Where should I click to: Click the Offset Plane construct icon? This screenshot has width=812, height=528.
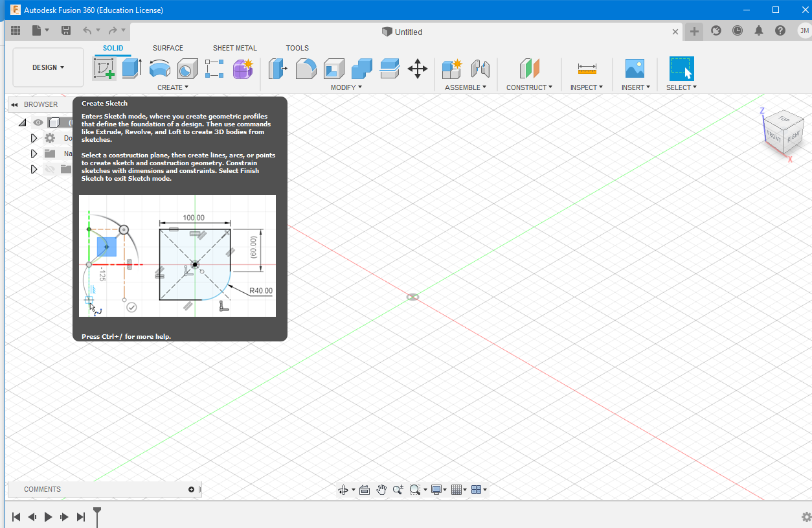(529, 69)
